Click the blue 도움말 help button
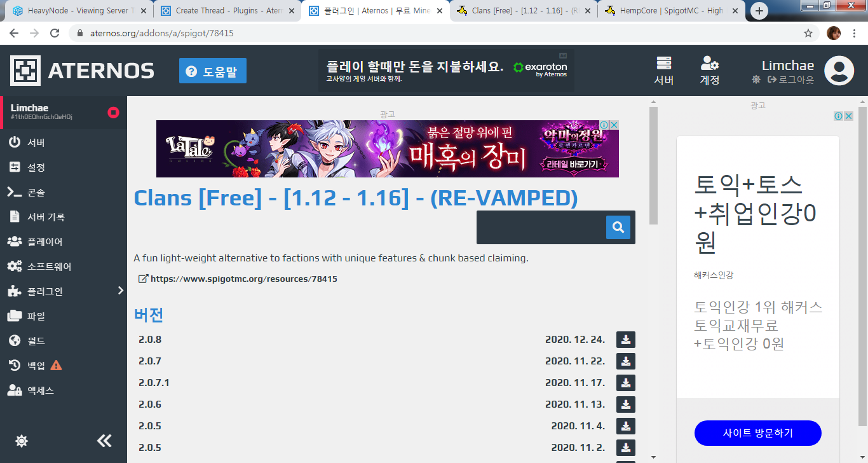Viewport: 868px width, 463px height. pos(213,71)
